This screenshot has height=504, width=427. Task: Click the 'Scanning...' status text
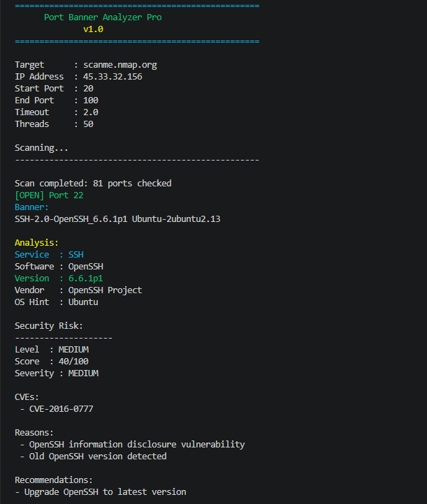pyautogui.click(x=41, y=148)
